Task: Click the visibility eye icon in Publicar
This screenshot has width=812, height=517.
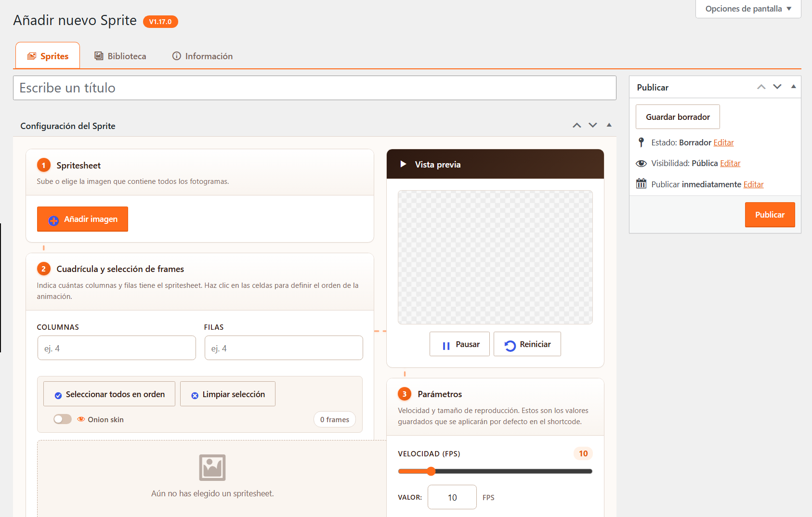Action: point(641,164)
